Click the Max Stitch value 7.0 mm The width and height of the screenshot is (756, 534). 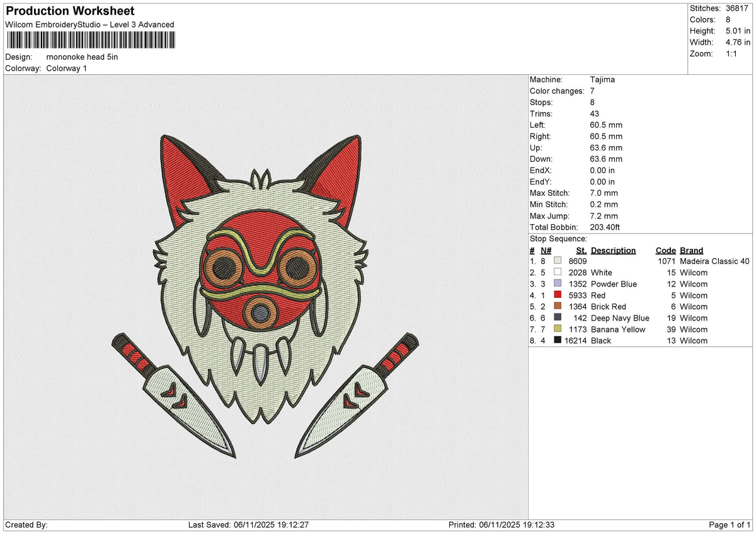coord(604,193)
